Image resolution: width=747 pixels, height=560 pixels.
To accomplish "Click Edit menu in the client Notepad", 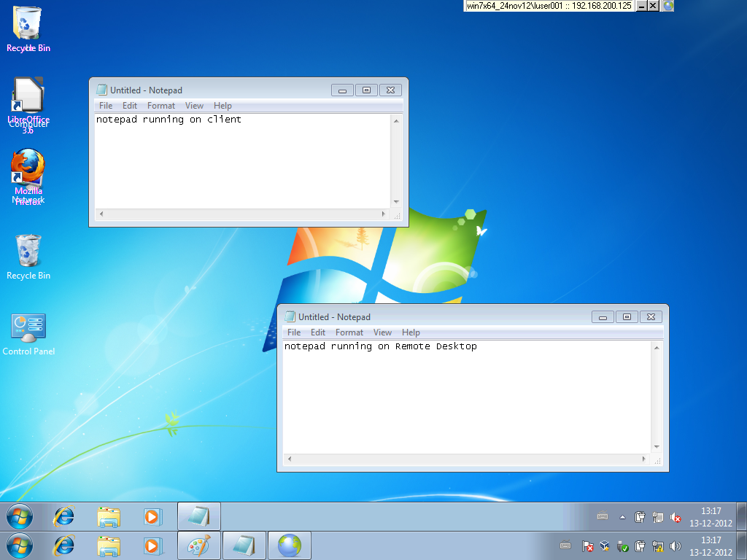I will 130,106.
